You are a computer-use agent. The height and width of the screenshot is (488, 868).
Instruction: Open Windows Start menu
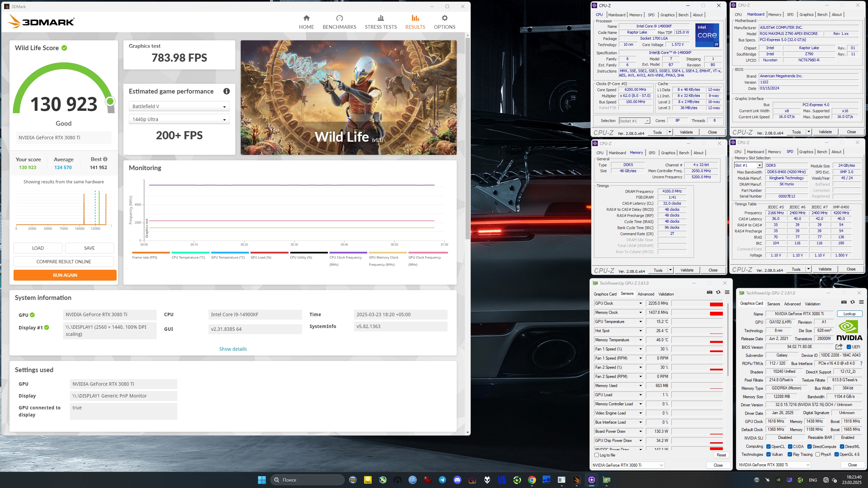[262, 480]
